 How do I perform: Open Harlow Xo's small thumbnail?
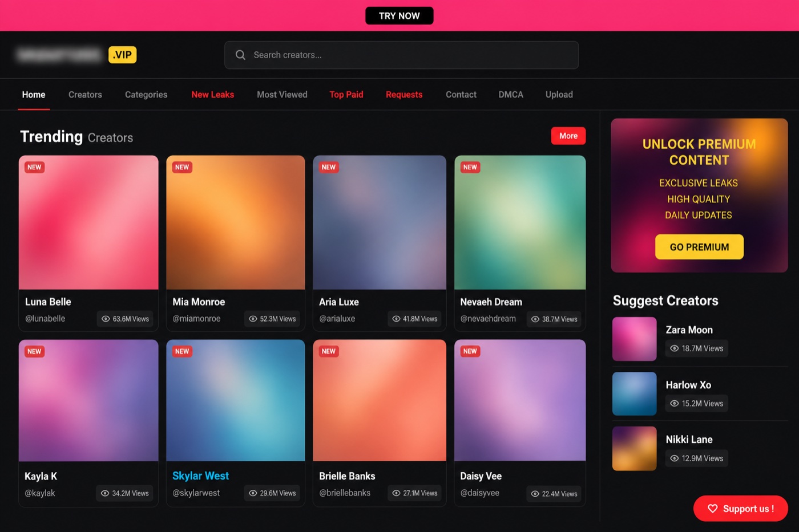pos(635,394)
